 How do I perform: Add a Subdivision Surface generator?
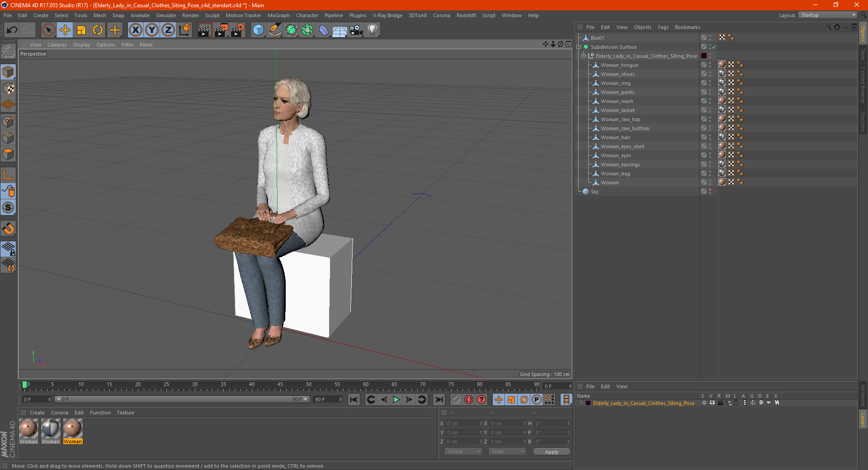tap(291, 30)
